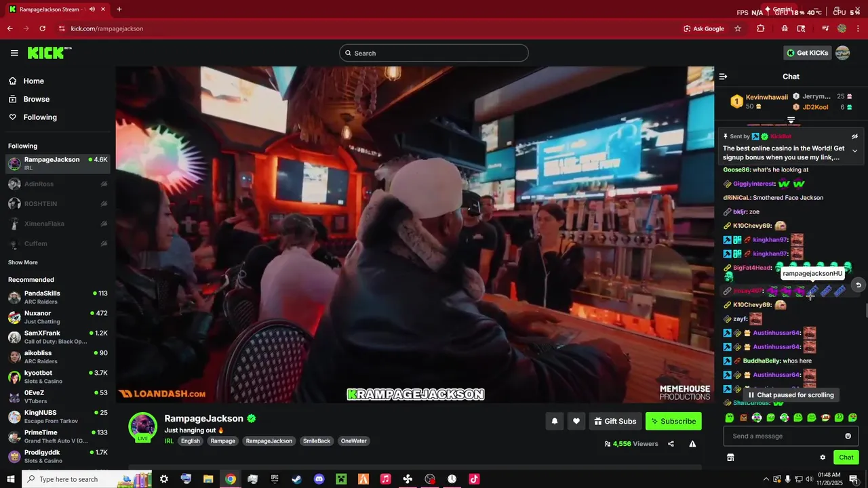Select RampageJackson in Following list
The height and width of the screenshot is (488, 868).
click(58, 163)
